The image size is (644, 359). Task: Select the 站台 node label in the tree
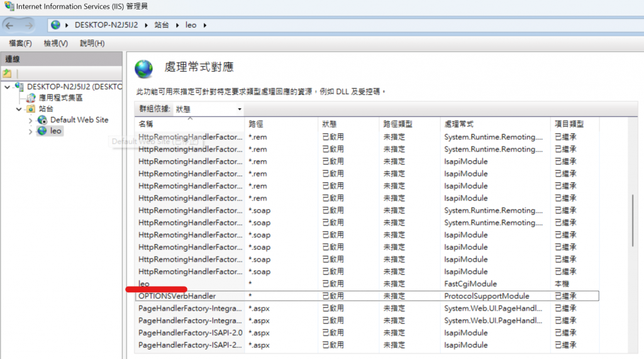click(x=46, y=109)
